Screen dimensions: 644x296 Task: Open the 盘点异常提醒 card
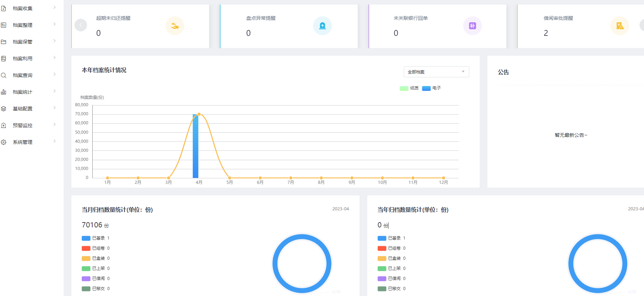(289, 26)
